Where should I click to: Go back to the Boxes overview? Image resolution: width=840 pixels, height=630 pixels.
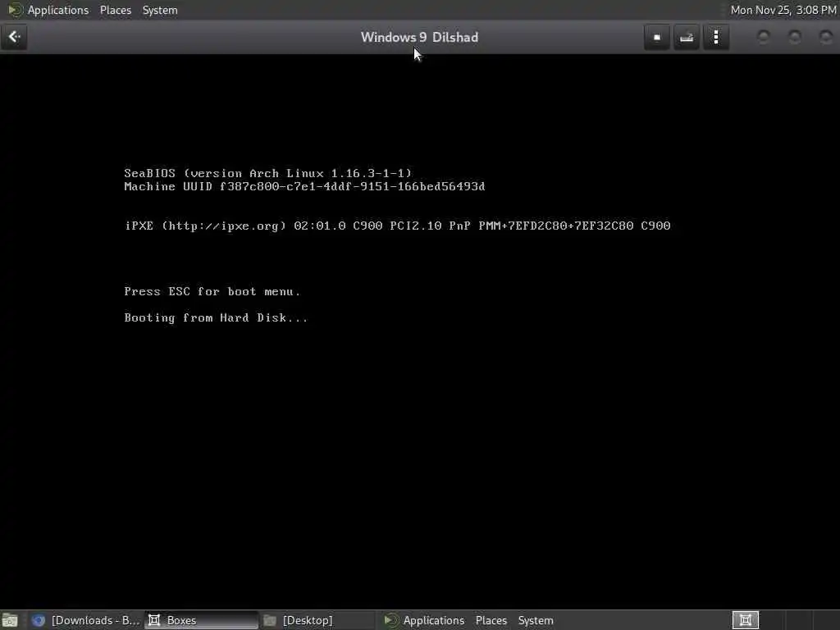(x=14, y=37)
